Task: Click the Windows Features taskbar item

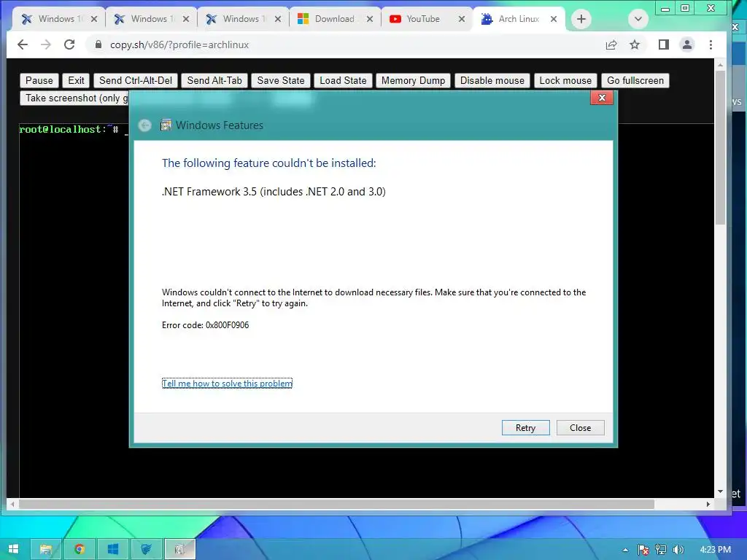Action: tap(179, 549)
